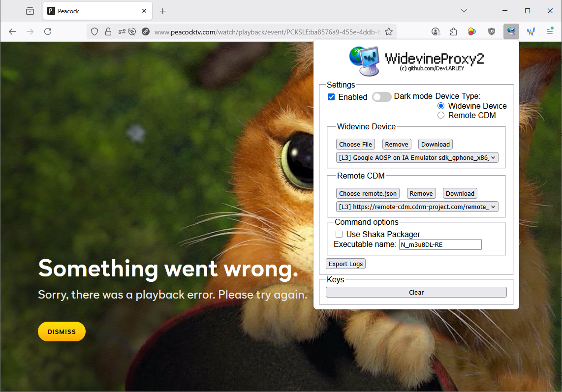Close the Peacock tab
Screen dimensions: 562x392
[144, 11]
